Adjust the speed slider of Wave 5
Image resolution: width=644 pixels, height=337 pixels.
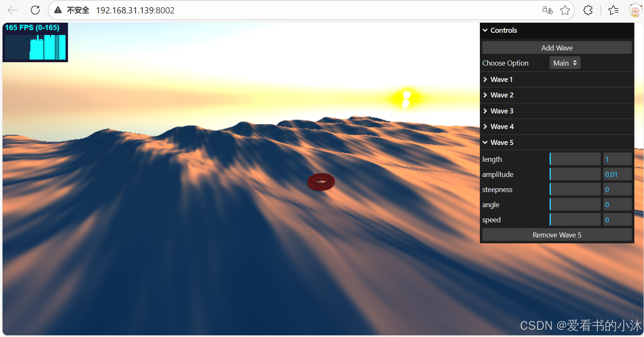[x=575, y=220]
